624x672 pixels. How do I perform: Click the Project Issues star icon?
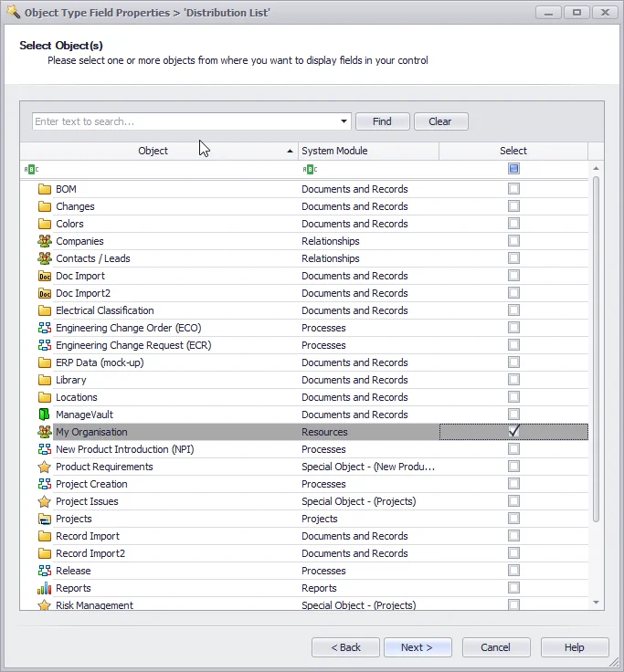pyautogui.click(x=44, y=501)
